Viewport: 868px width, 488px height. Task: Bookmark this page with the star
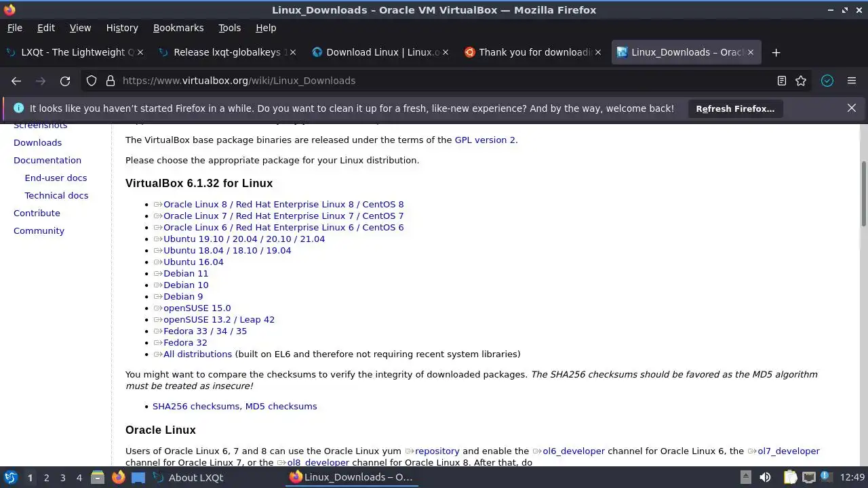801,81
